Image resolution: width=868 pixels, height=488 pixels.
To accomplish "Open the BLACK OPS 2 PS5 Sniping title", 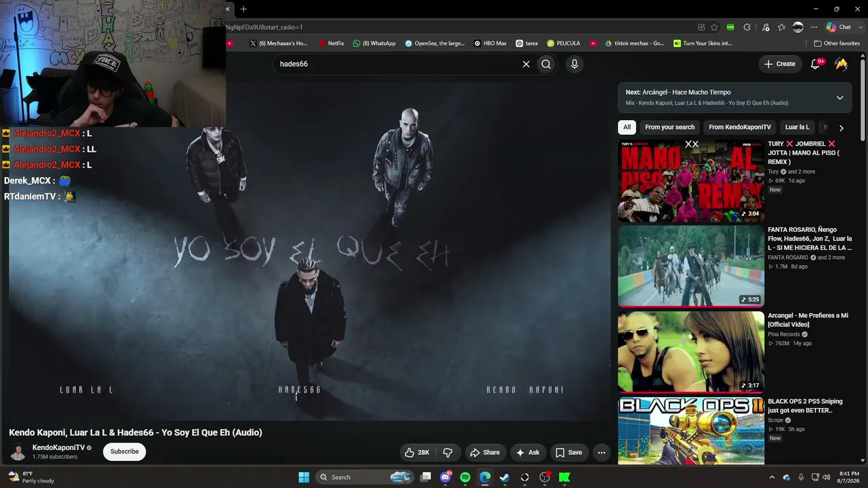I will click(x=804, y=405).
